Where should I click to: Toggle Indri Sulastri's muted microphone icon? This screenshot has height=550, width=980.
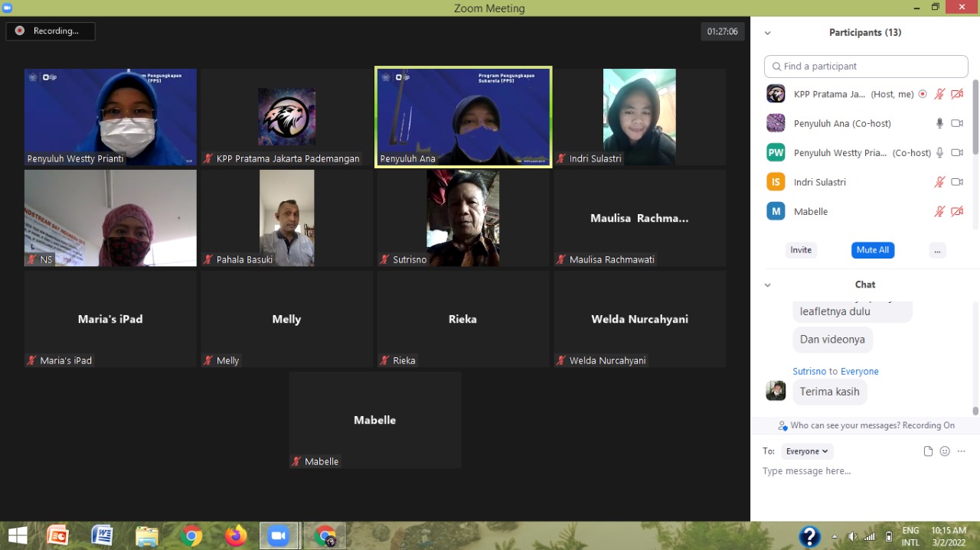coord(939,182)
